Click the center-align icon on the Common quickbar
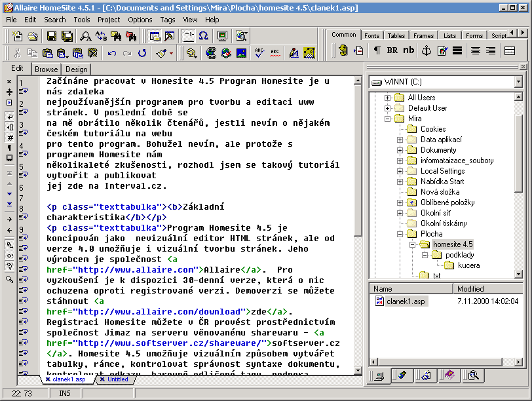The height and width of the screenshot is (401, 532). coord(476,50)
